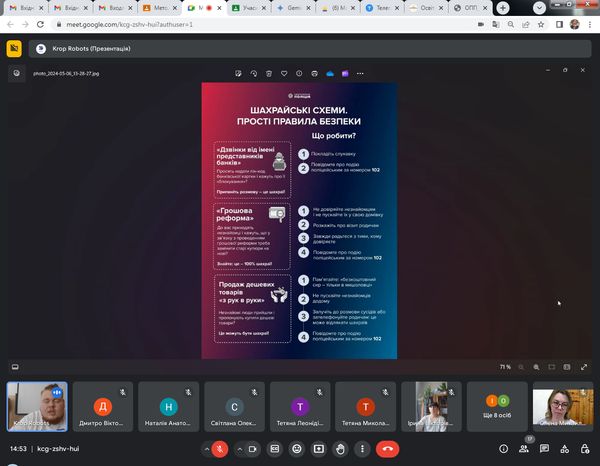Unmute the microphone in Meet toolbar
600x466 pixels.
220,449
